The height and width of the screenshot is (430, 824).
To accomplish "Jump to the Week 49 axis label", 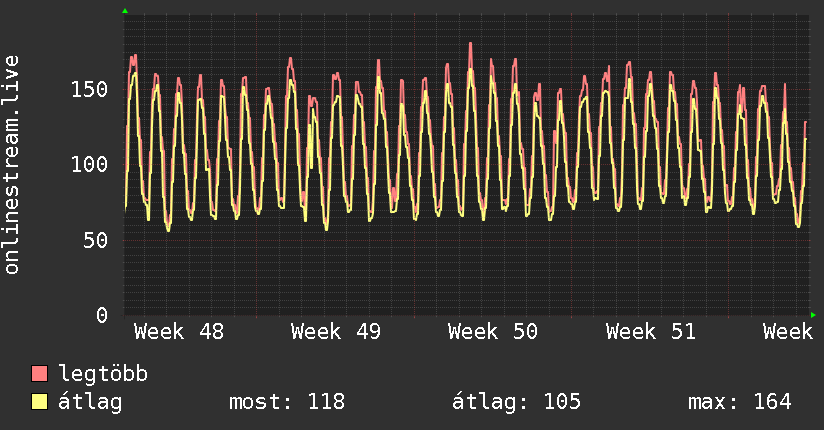I will 336,332.
